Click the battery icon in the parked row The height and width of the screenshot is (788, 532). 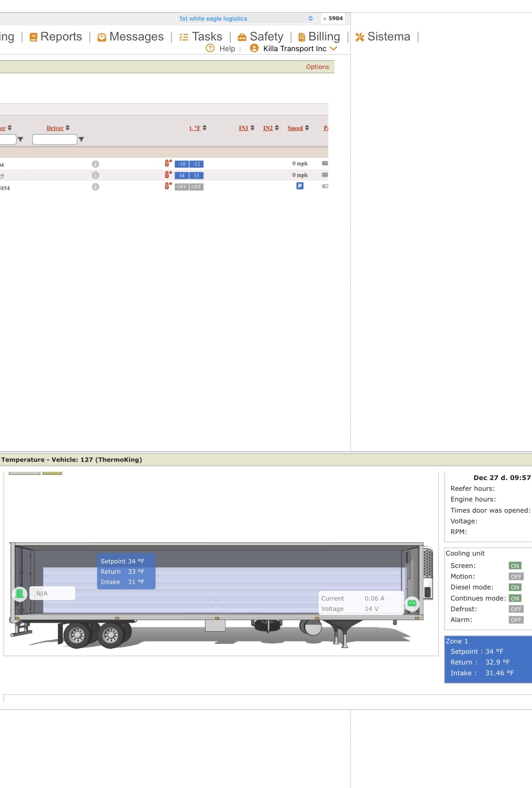tap(325, 187)
